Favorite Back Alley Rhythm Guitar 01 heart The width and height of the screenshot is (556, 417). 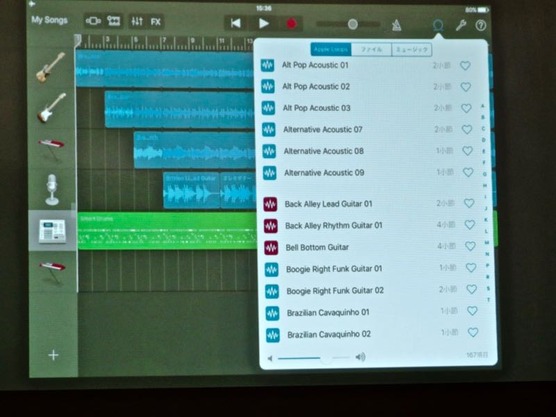click(x=470, y=225)
